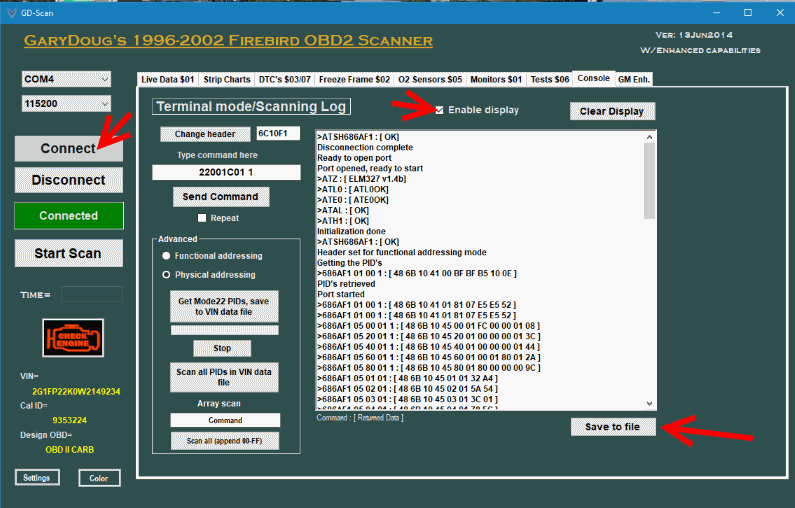Go to the Freeze Frame $02 tab

tap(354, 78)
